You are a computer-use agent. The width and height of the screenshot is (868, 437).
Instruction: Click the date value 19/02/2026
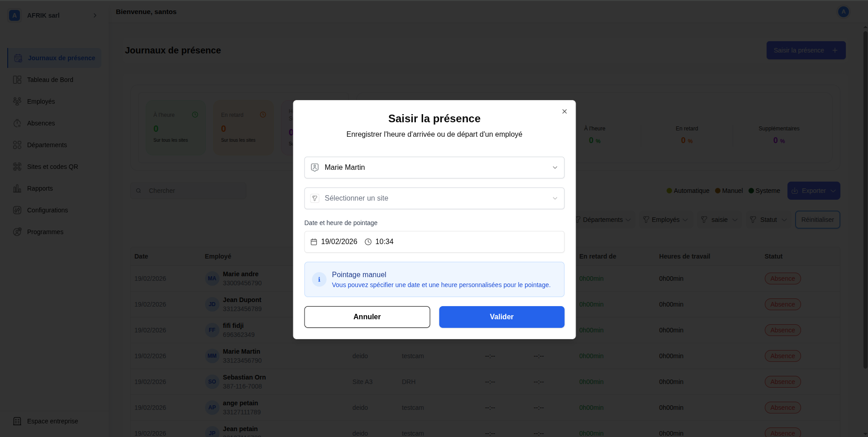(x=339, y=242)
